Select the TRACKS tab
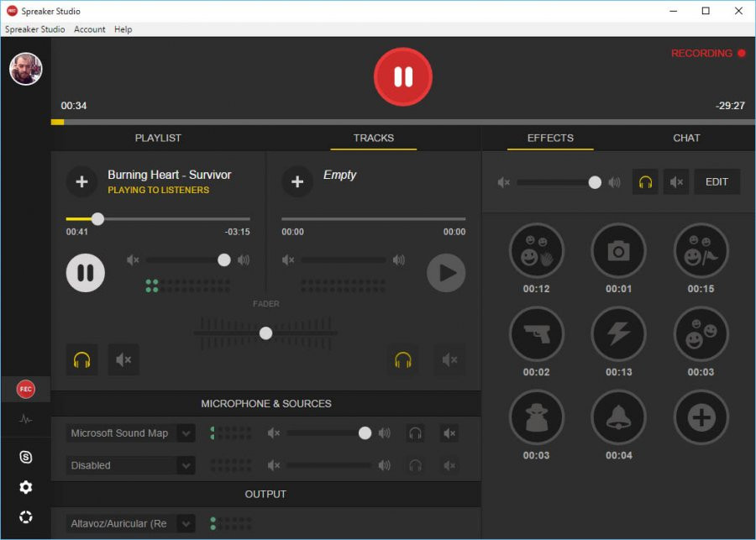This screenshot has width=756, height=540. click(x=374, y=138)
